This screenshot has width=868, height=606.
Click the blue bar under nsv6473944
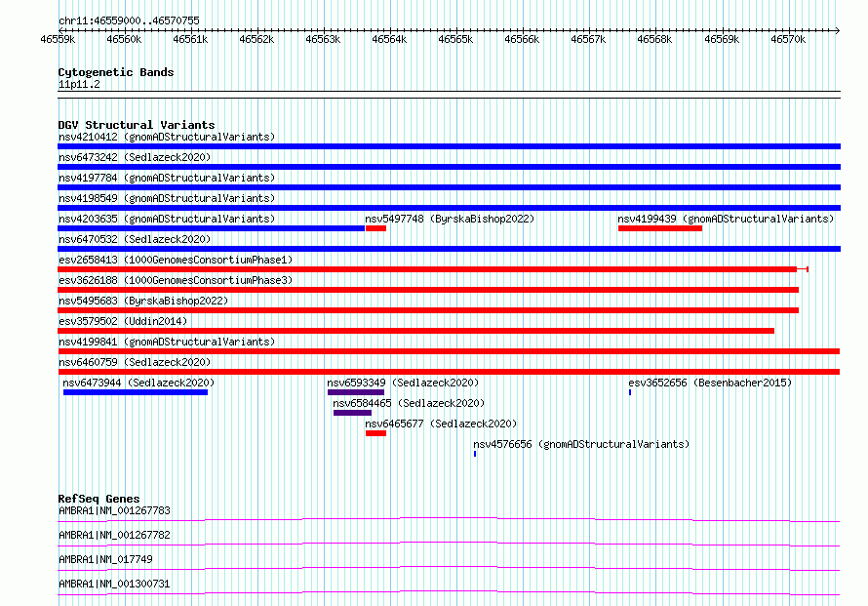pyautogui.click(x=136, y=392)
